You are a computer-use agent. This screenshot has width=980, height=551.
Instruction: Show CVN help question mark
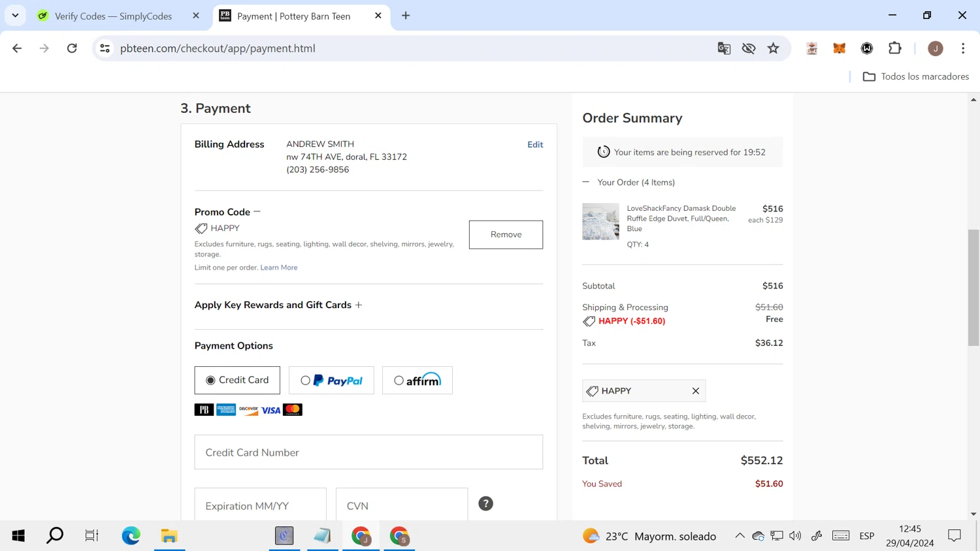[486, 503]
